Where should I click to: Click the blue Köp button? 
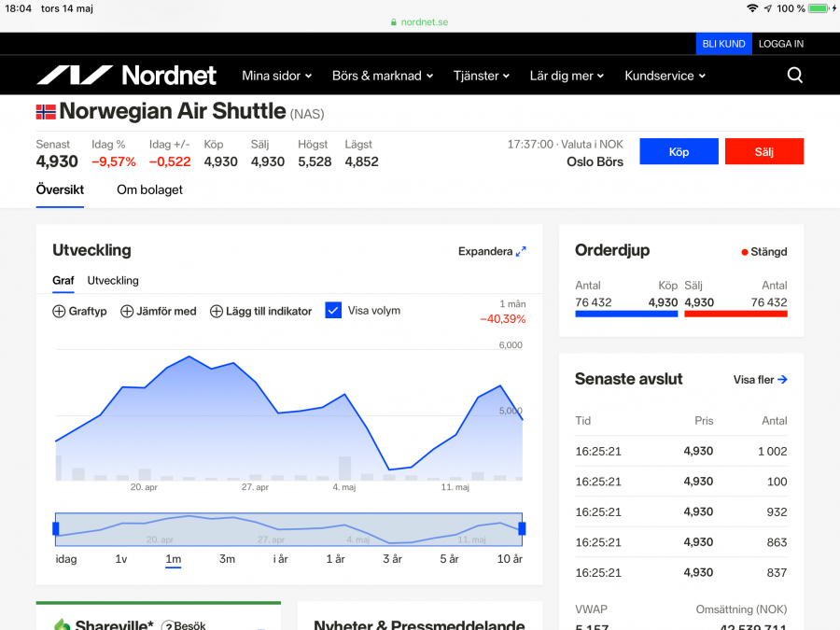tap(679, 151)
